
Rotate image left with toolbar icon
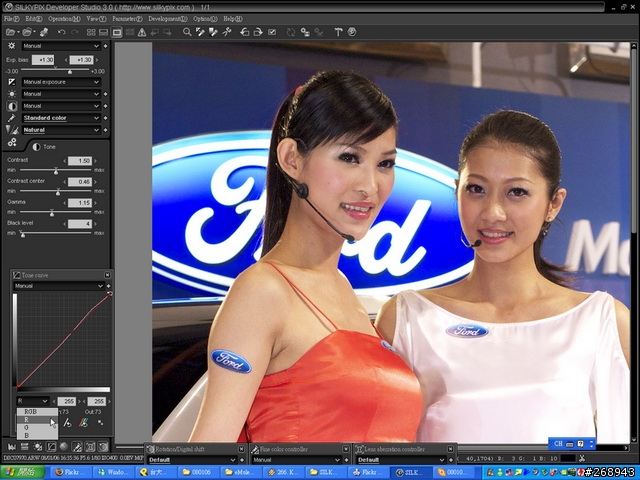click(244, 32)
